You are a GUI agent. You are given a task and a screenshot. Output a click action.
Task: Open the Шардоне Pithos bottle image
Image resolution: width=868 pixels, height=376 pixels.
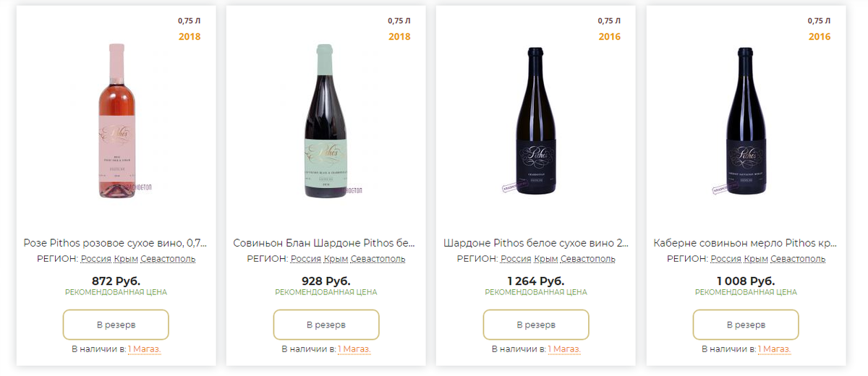(536, 121)
